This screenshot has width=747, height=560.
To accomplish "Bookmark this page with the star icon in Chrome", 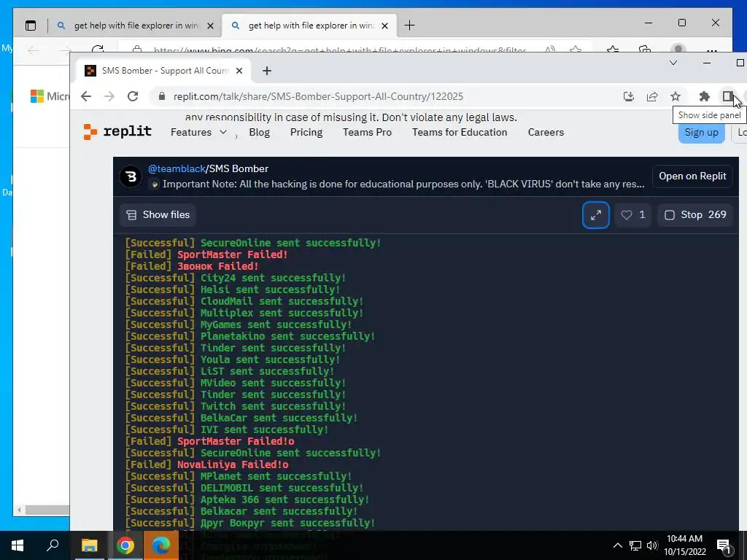I will pyautogui.click(x=676, y=97).
